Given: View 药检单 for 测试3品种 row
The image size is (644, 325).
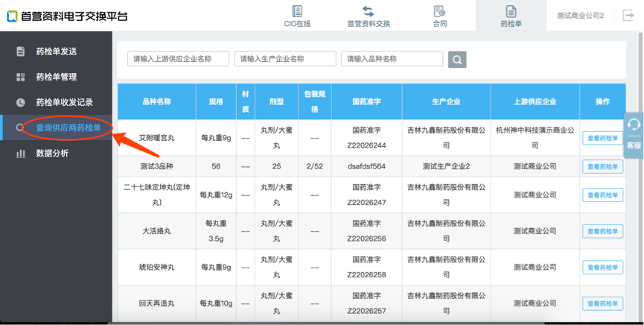Looking at the screenshot, I should [602, 167].
